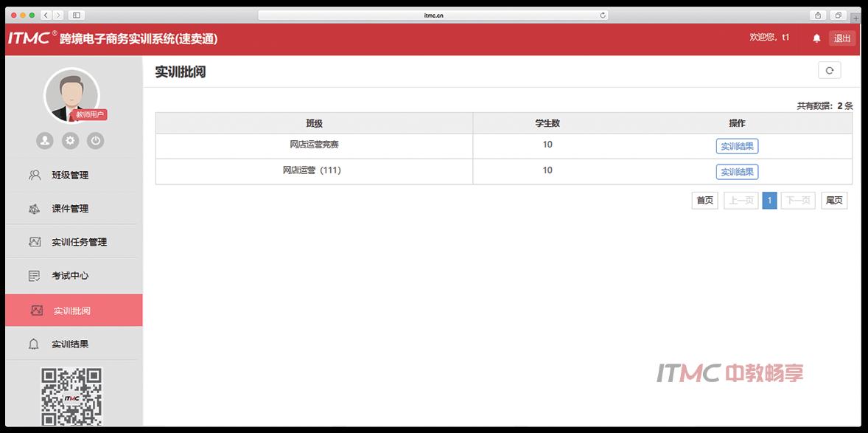Click the 课件管理 courseware icon in the sidebar

pyautogui.click(x=35, y=209)
